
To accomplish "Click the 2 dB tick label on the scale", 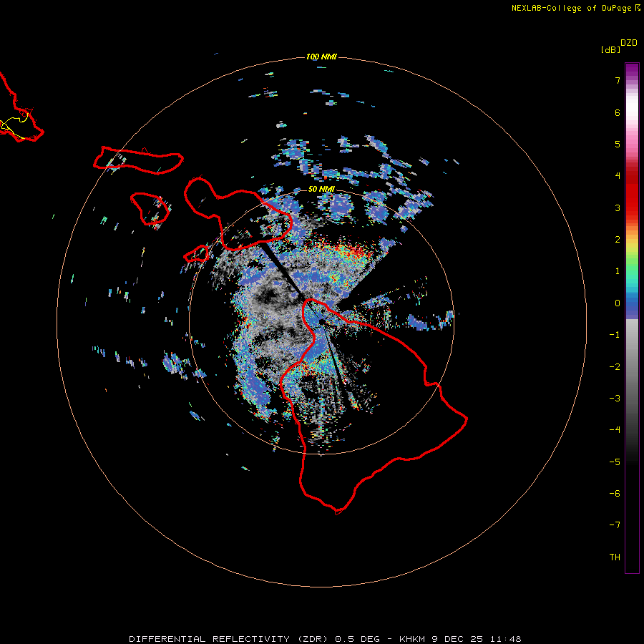I will tap(618, 240).
